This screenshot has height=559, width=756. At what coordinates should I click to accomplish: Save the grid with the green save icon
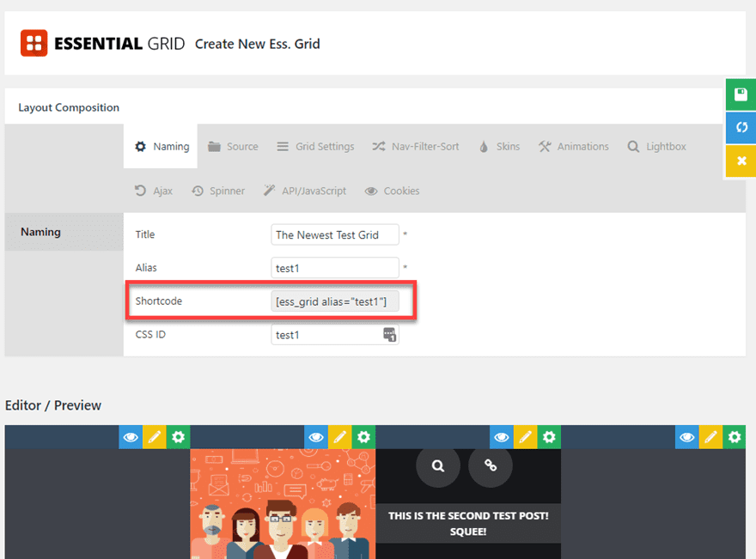(741, 94)
